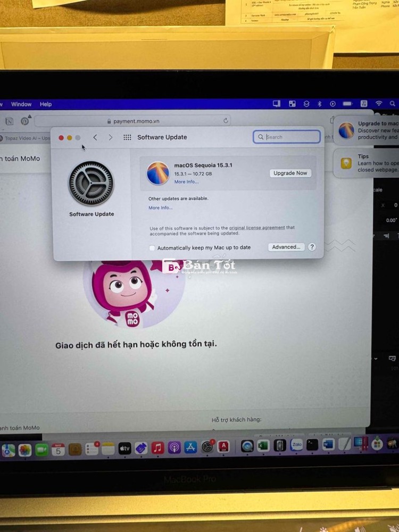Open App Store from the Dock

190,448
